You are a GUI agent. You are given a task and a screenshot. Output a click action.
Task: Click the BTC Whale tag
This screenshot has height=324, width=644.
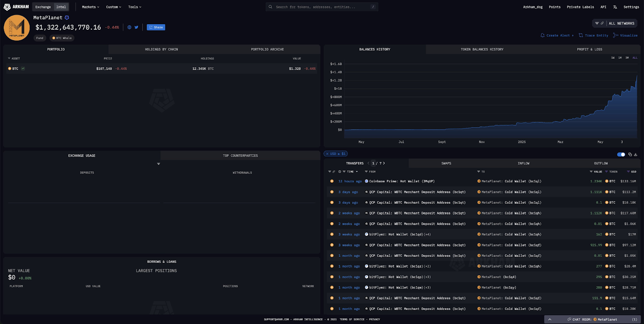62,38
